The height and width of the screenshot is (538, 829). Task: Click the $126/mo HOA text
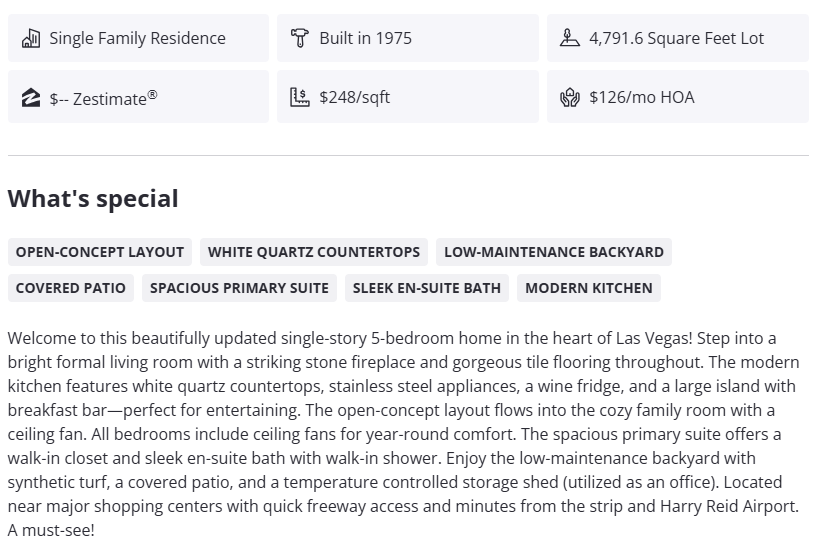click(641, 97)
